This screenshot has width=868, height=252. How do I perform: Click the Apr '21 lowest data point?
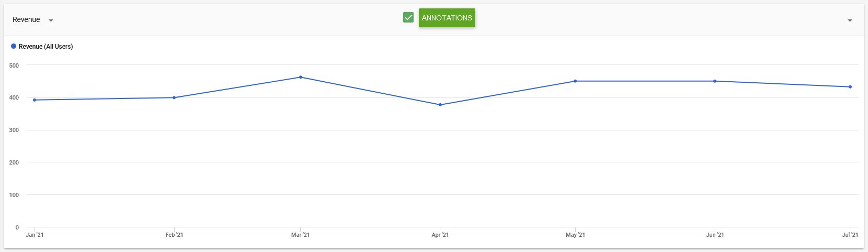click(x=440, y=105)
